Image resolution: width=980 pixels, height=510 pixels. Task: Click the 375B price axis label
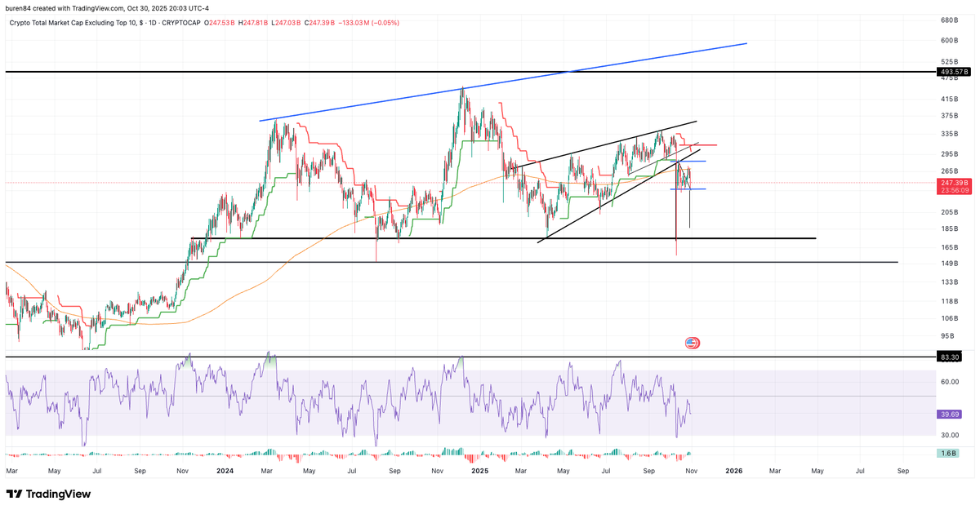[x=949, y=115]
